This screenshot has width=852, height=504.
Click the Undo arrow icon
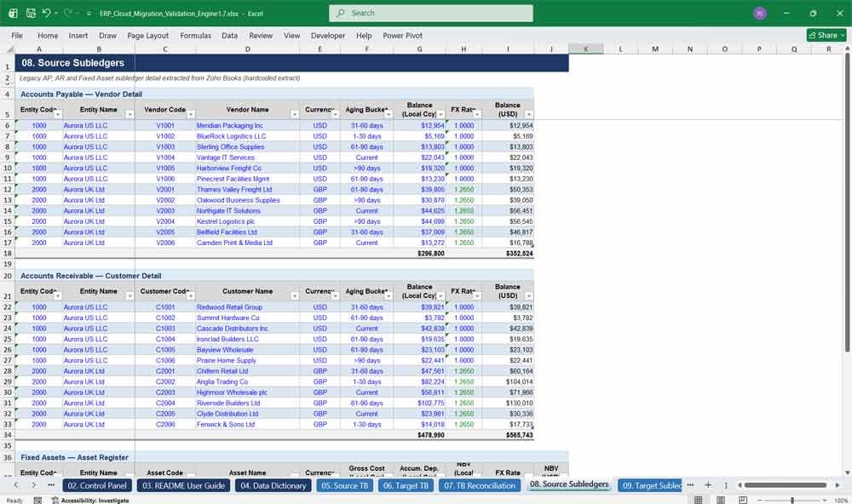tap(47, 13)
